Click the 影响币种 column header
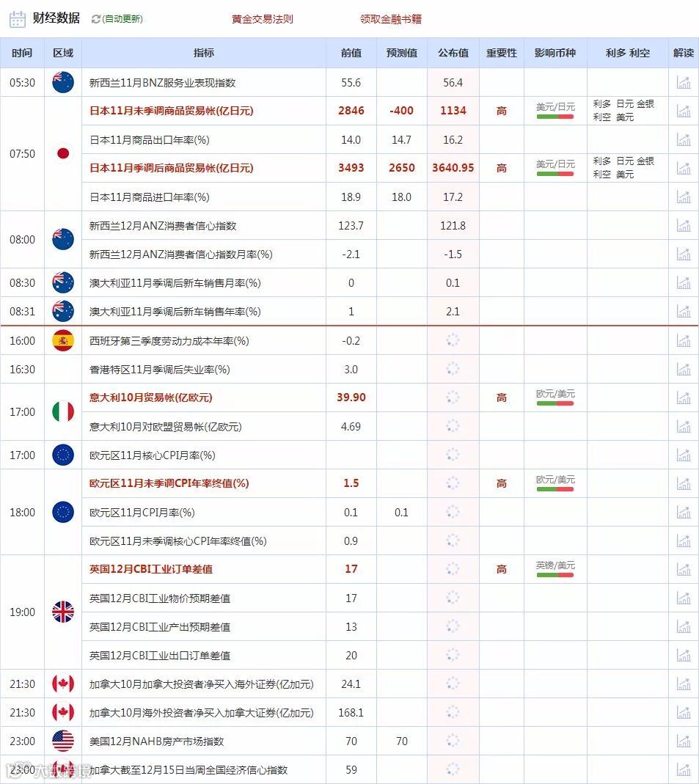Viewport: 699px width, 784px height. coord(555,53)
